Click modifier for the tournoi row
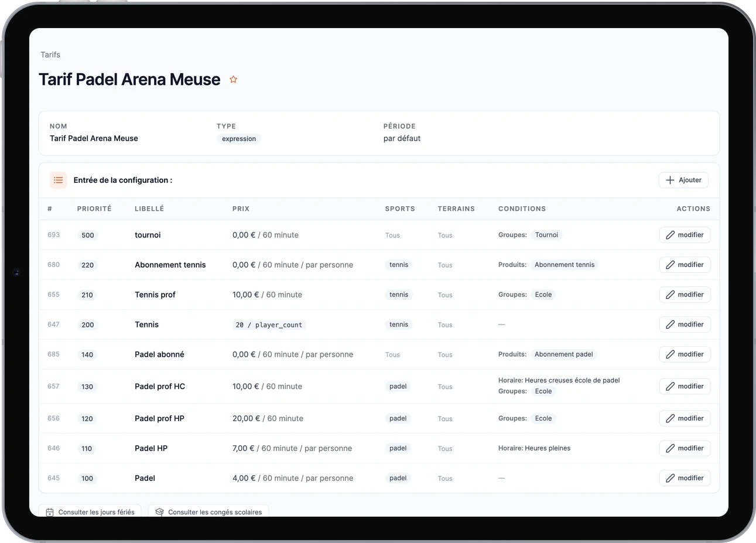 point(685,235)
